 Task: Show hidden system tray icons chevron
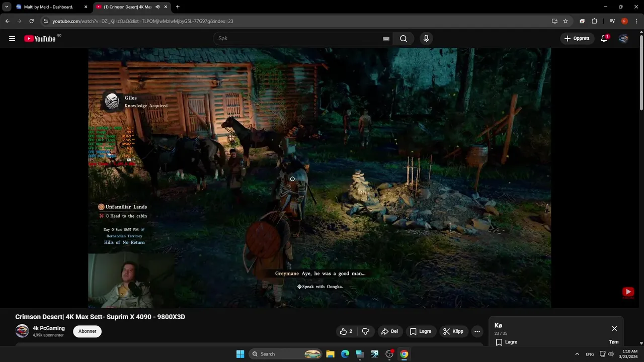coord(577,354)
